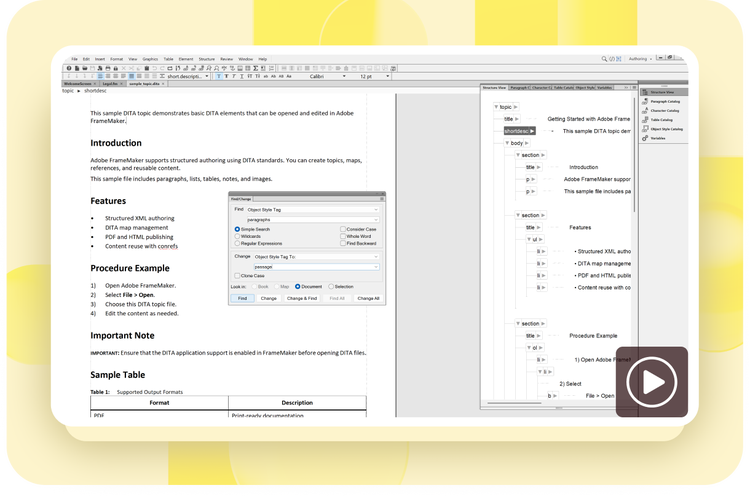The height and width of the screenshot is (496, 750).
Task: Open the File menu
Action: (x=75, y=59)
